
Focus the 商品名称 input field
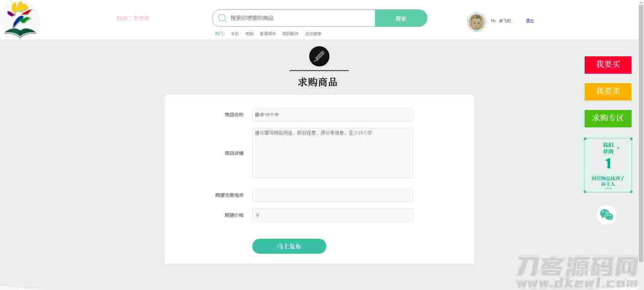(332, 115)
